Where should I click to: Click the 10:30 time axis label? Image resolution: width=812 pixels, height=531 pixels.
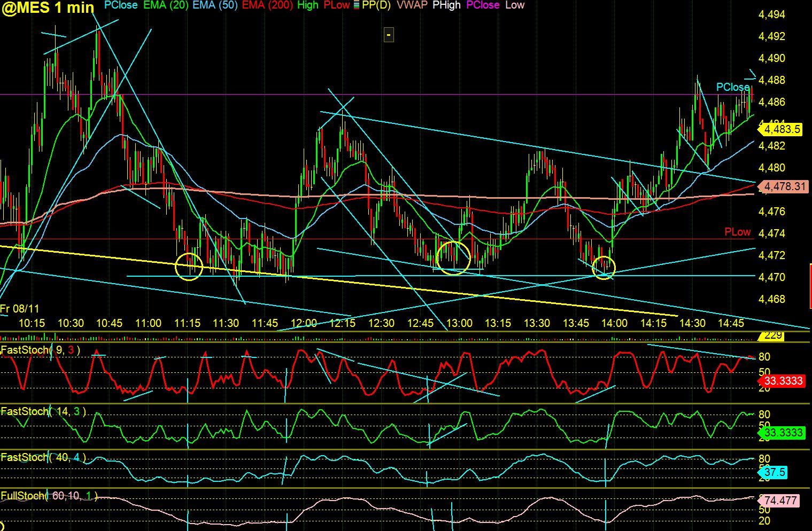(71, 323)
